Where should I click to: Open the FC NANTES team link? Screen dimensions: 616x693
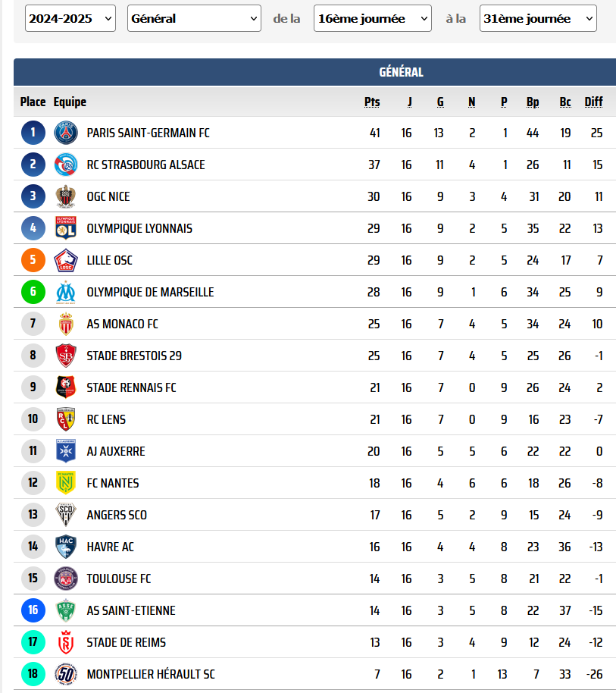point(113,483)
